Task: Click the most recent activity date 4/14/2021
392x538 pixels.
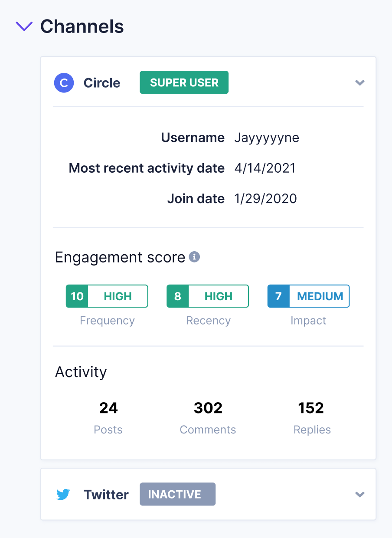Action: pyautogui.click(x=265, y=168)
